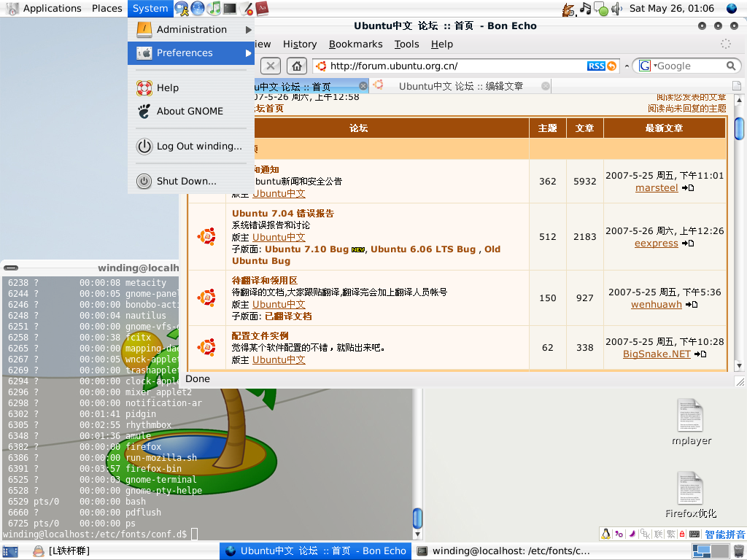Click the fcitx Tux penguin icon

pos(605,534)
